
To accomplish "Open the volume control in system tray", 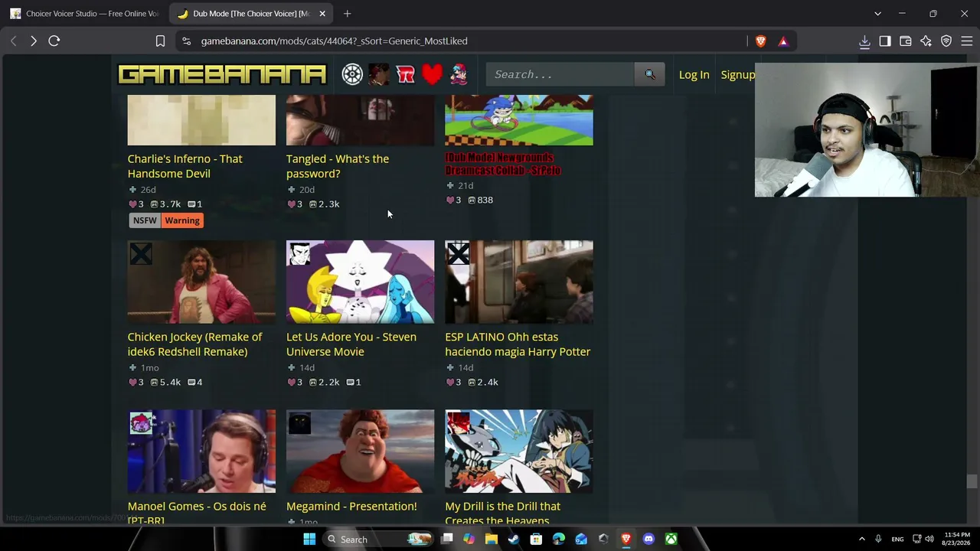I will click(930, 540).
